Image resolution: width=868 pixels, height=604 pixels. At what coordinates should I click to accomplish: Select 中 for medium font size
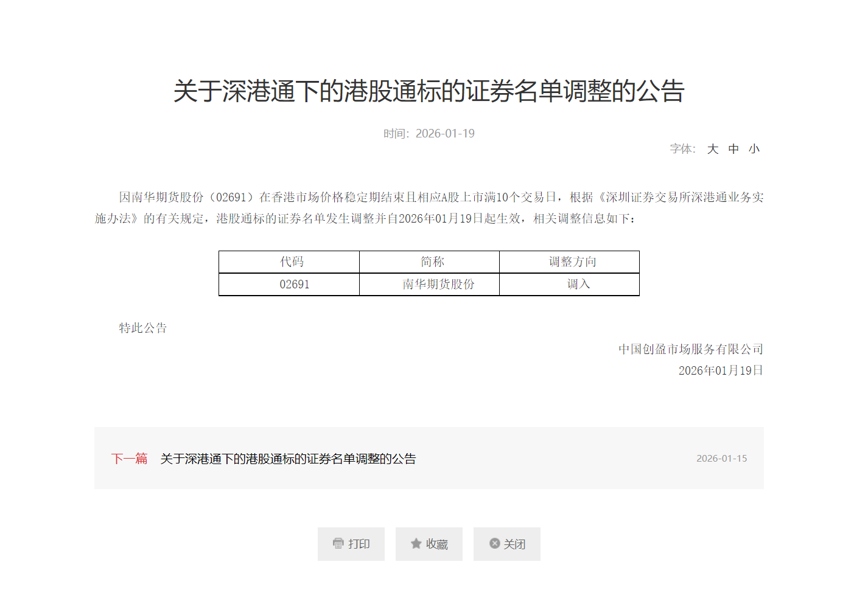point(734,149)
